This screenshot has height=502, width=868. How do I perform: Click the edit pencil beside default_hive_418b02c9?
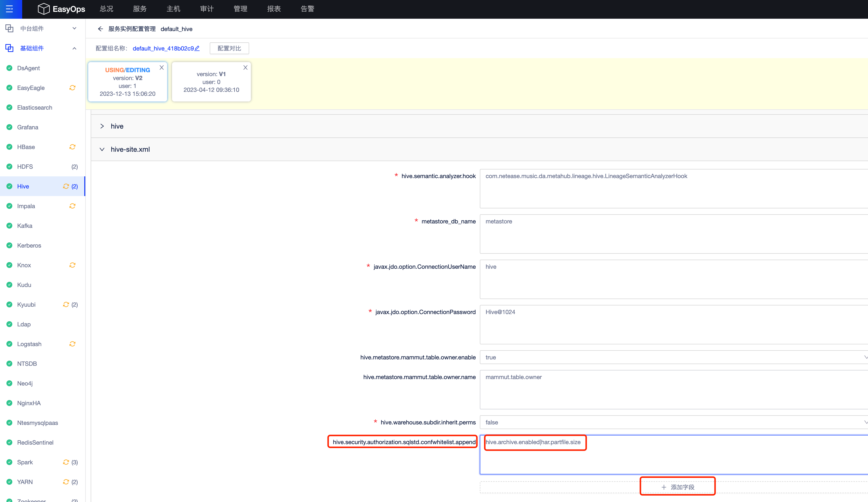tap(196, 48)
